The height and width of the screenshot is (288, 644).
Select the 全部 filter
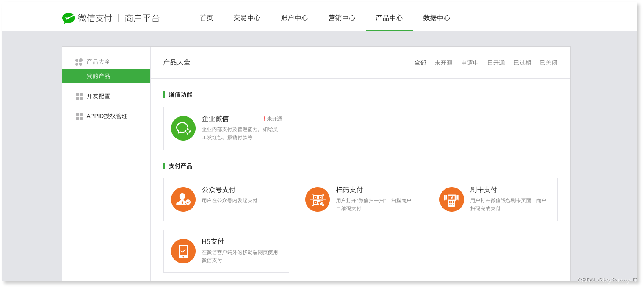pyautogui.click(x=420, y=63)
